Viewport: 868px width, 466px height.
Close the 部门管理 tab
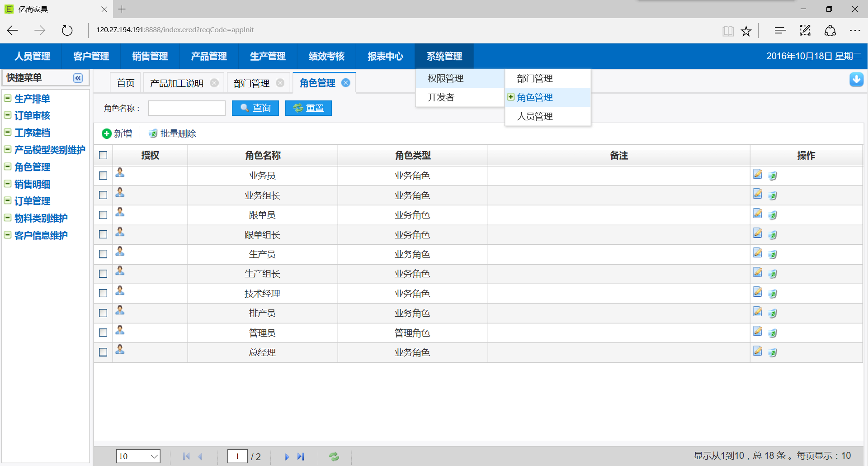pos(280,83)
